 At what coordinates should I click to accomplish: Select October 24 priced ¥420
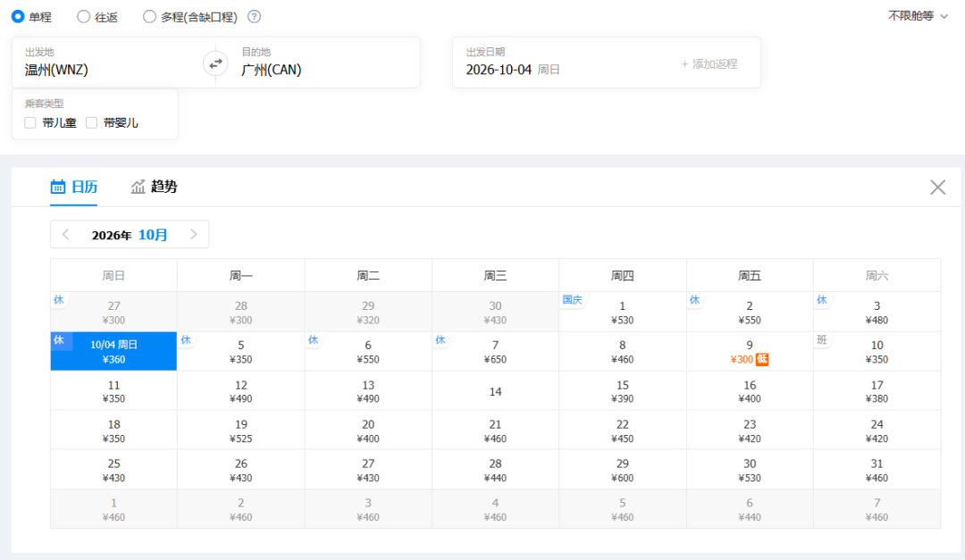(x=877, y=430)
